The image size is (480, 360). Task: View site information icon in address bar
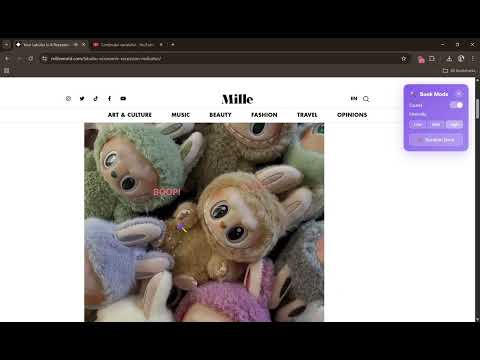[x=45, y=59]
